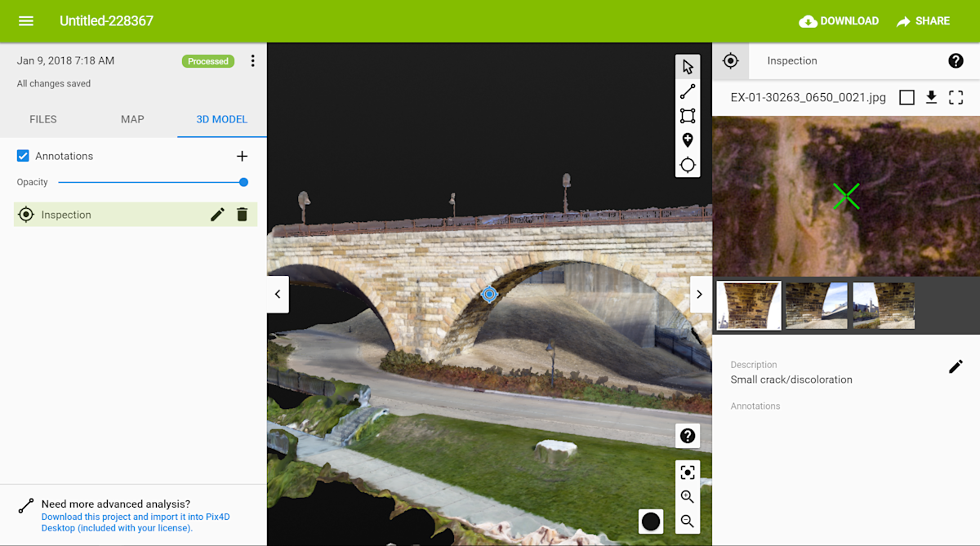Zoom in using the magnifier plus icon
Image resolution: width=980 pixels, height=546 pixels.
point(687,496)
